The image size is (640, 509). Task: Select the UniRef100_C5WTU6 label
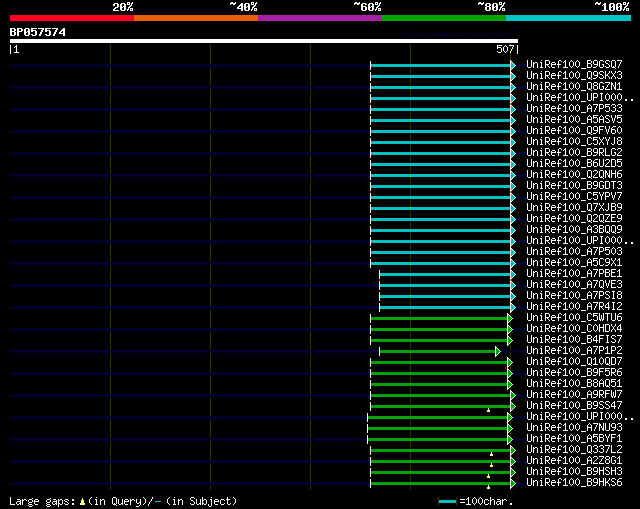point(574,318)
